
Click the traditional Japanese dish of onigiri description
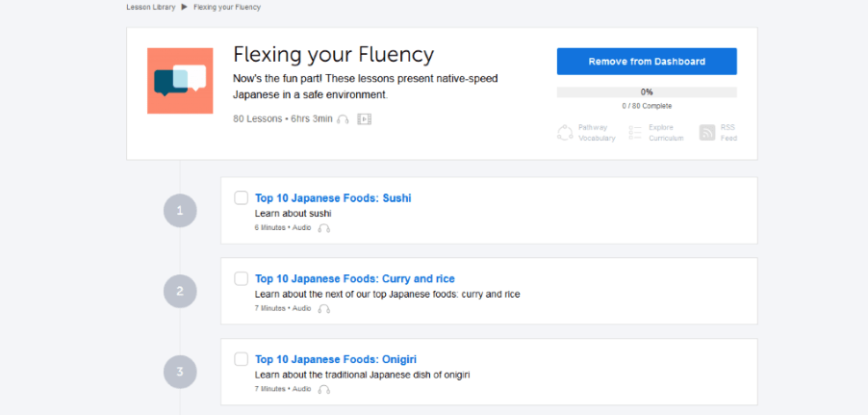pyautogui.click(x=362, y=375)
